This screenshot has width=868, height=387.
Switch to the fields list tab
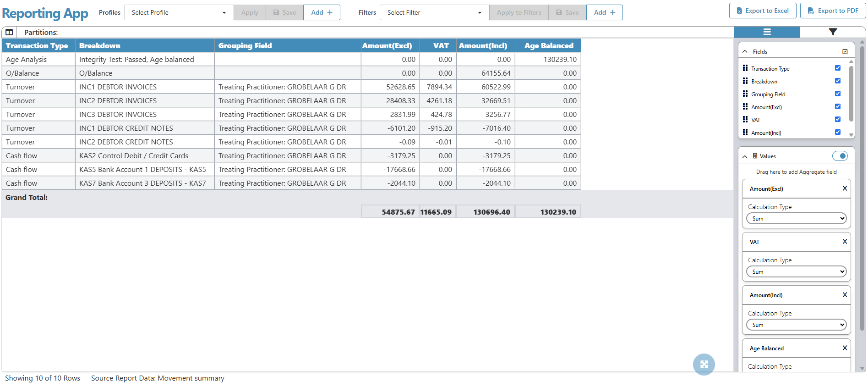767,32
